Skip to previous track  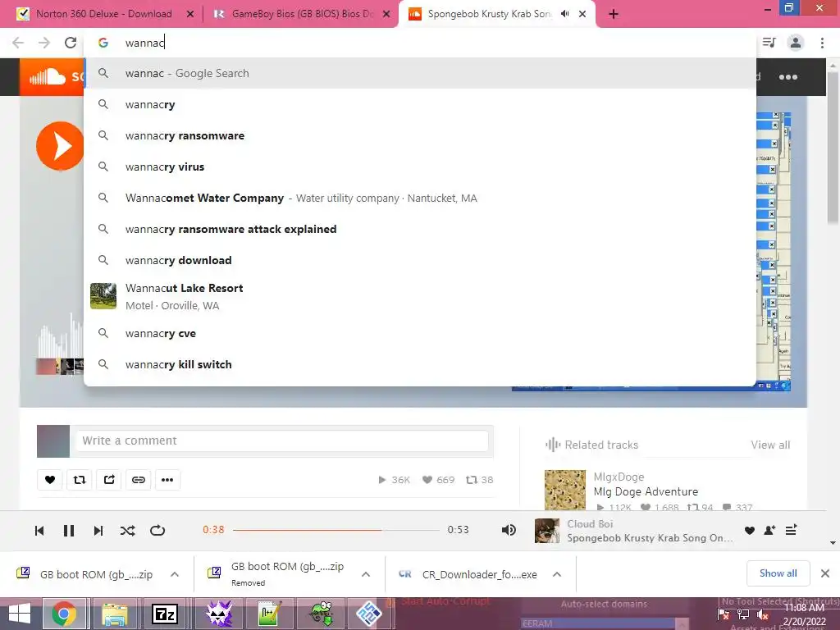[x=39, y=531]
